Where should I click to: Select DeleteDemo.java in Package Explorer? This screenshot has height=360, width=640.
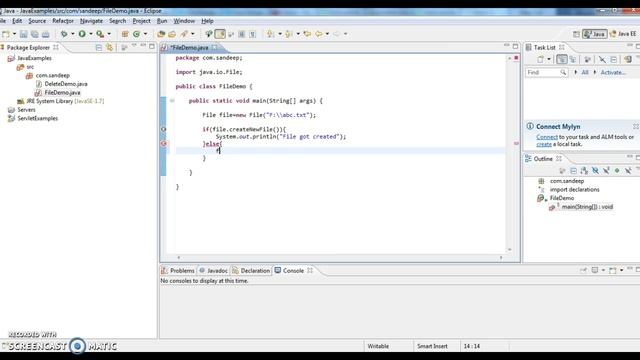click(66, 84)
